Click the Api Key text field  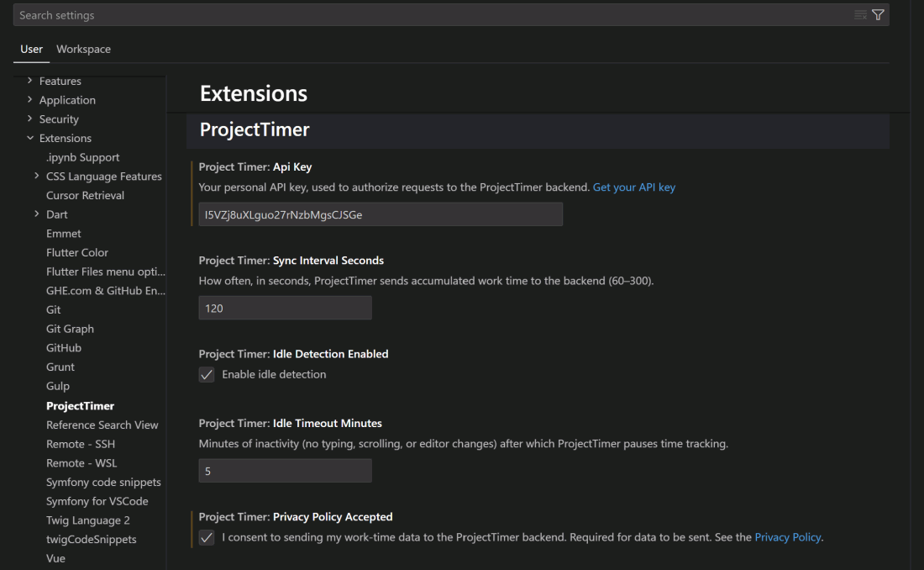pos(381,214)
